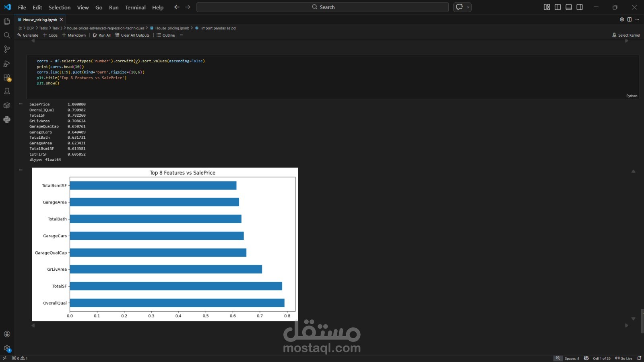Toggle secondary side bar visibility
This screenshot has width=644, height=362.
pos(580,7)
